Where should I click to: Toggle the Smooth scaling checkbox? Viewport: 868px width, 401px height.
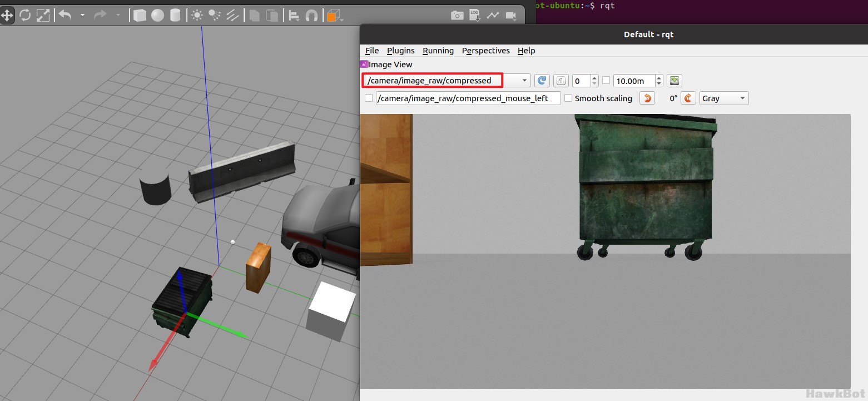[568, 98]
